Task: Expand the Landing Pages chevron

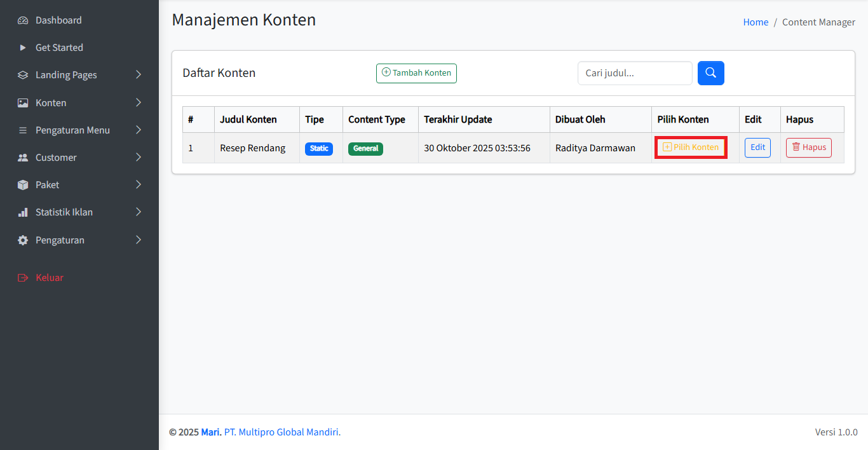Action: point(139,75)
